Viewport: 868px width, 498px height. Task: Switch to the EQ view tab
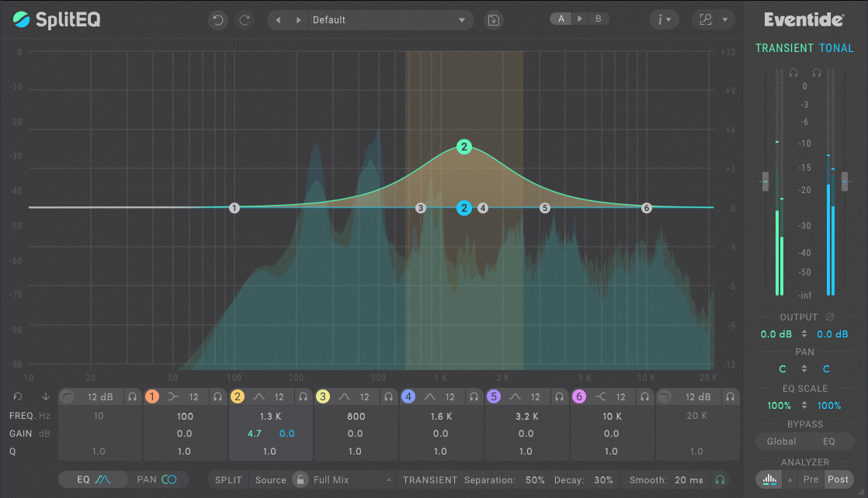tap(93, 479)
